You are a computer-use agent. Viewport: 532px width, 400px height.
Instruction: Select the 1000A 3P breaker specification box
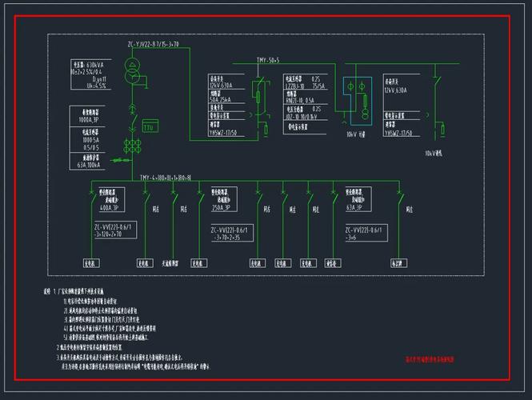pos(86,117)
